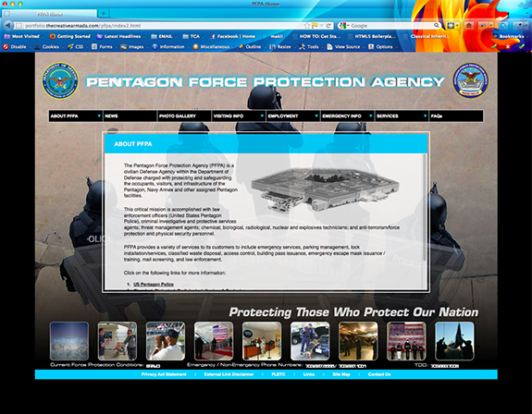
Task: Open the honor guard with flag thumbnail
Action: 406,341
